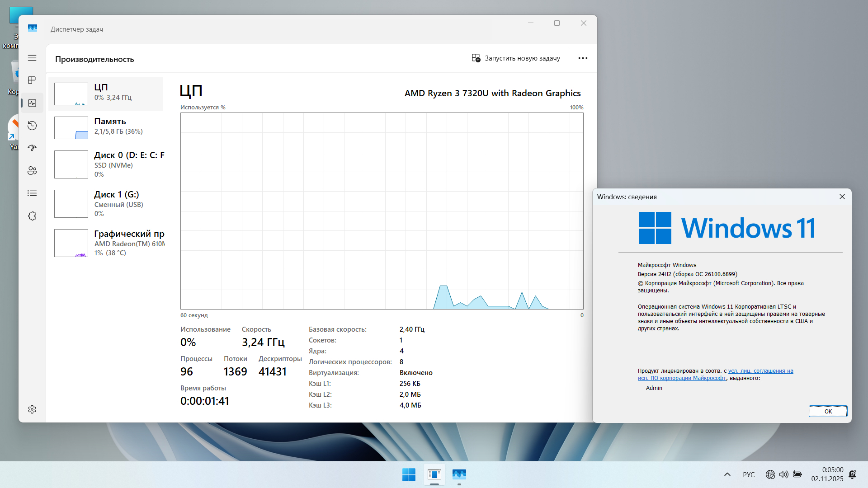Show hidden tray icons chevron
This screenshot has height=488, width=868.
727,474
